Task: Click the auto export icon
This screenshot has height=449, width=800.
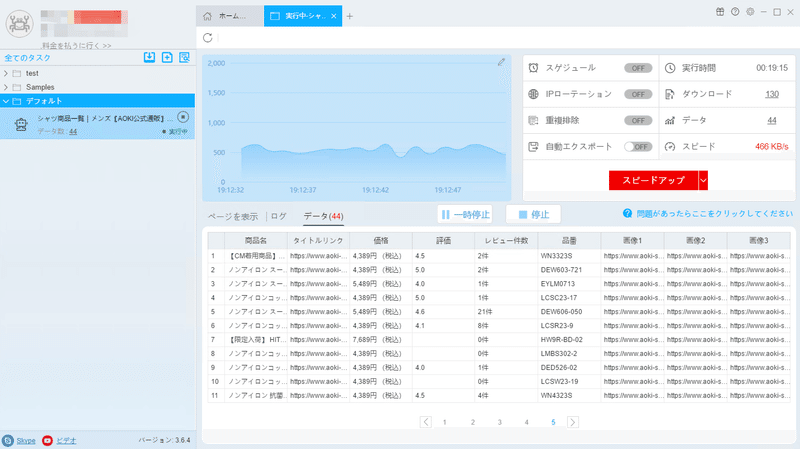Action: pyautogui.click(x=533, y=146)
